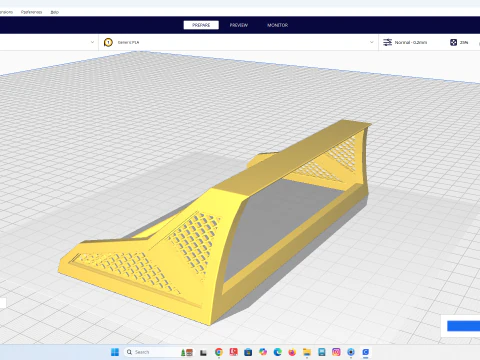Open the blue floppy-disk taskbar app
480x360 pixels.
[x=322, y=352]
